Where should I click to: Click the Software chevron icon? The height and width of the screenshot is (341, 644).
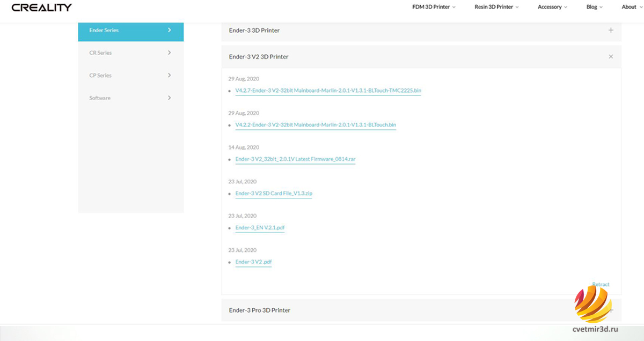point(169,98)
